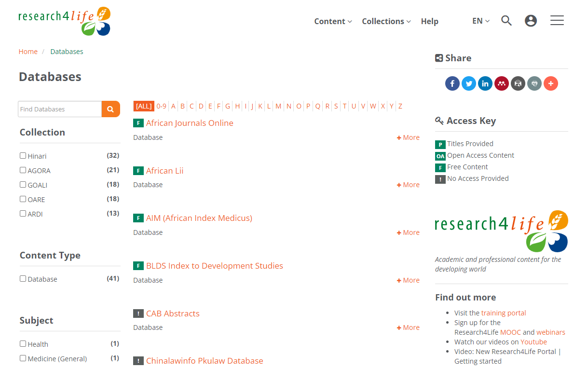Screen dimensions: 588x368
Task: Click the print page icon
Action: pos(534,83)
